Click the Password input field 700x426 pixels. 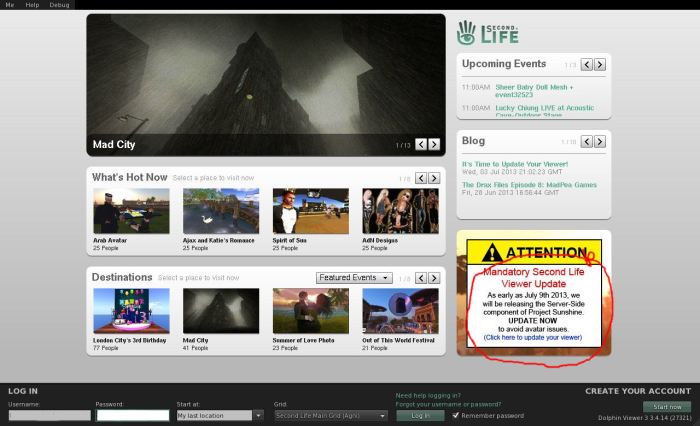coord(133,415)
